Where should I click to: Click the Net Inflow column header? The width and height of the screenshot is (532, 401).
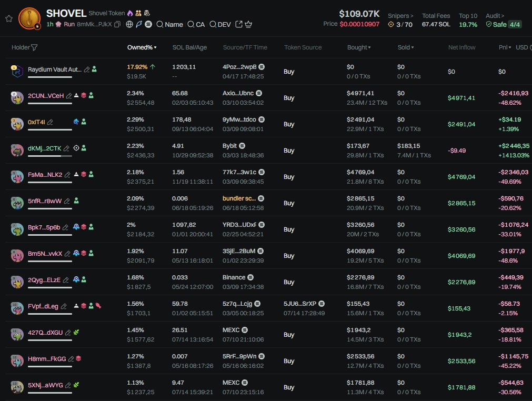461,47
